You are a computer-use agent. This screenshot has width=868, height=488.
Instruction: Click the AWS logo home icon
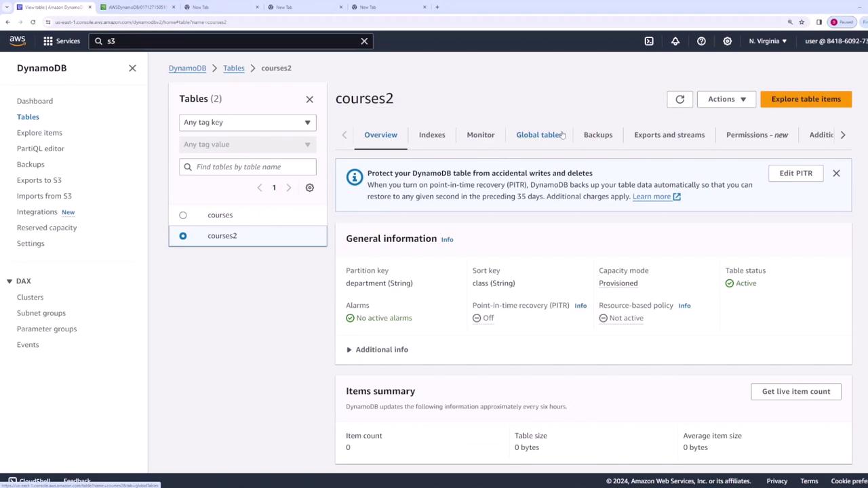tap(18, 41)
